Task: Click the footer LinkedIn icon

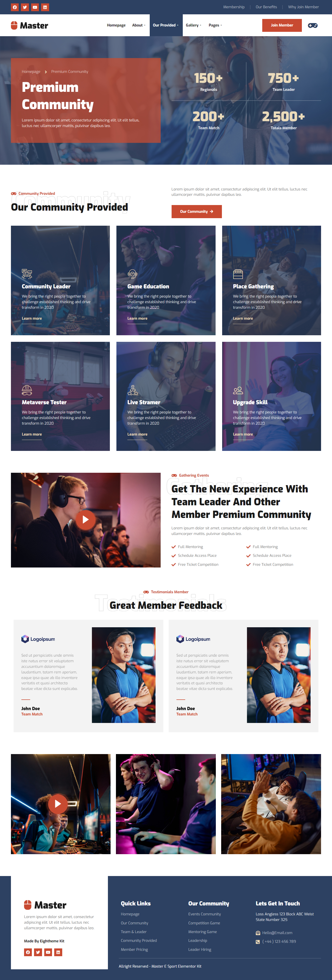Action: click(58, 952)
